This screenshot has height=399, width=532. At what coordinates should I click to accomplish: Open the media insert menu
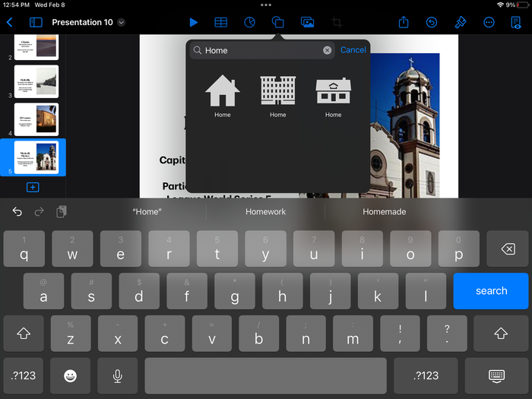click(307, 23)
